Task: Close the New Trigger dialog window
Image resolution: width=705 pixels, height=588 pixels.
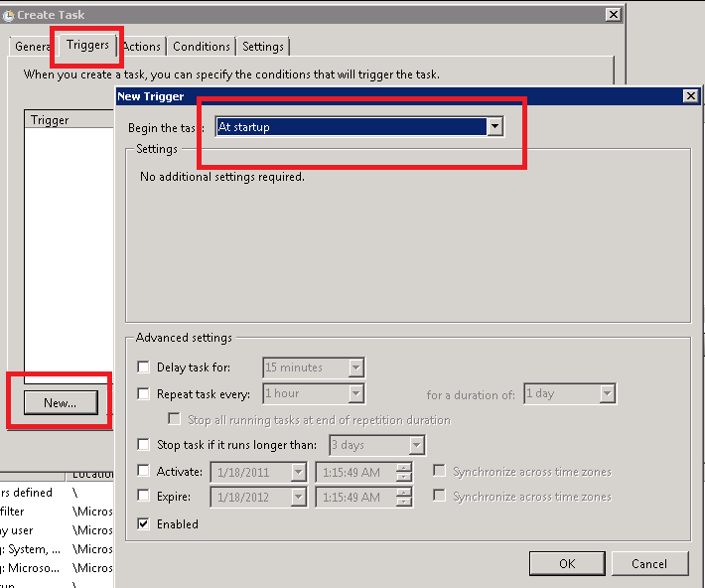Action: pos(691,96)
